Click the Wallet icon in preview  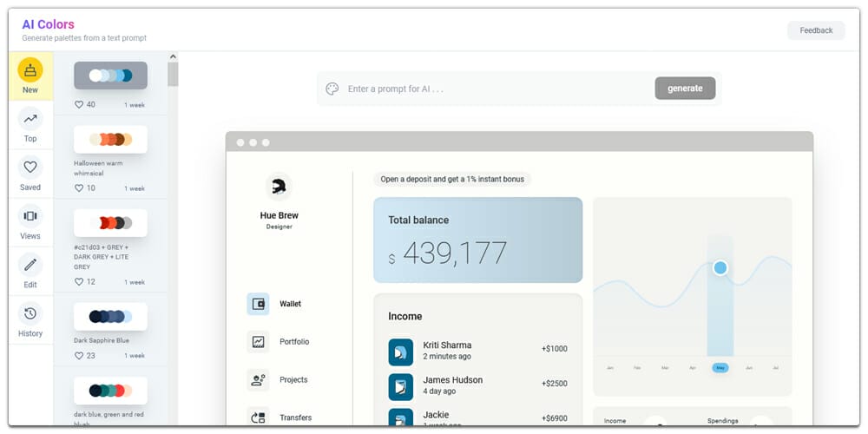click(x=258, y=304)
